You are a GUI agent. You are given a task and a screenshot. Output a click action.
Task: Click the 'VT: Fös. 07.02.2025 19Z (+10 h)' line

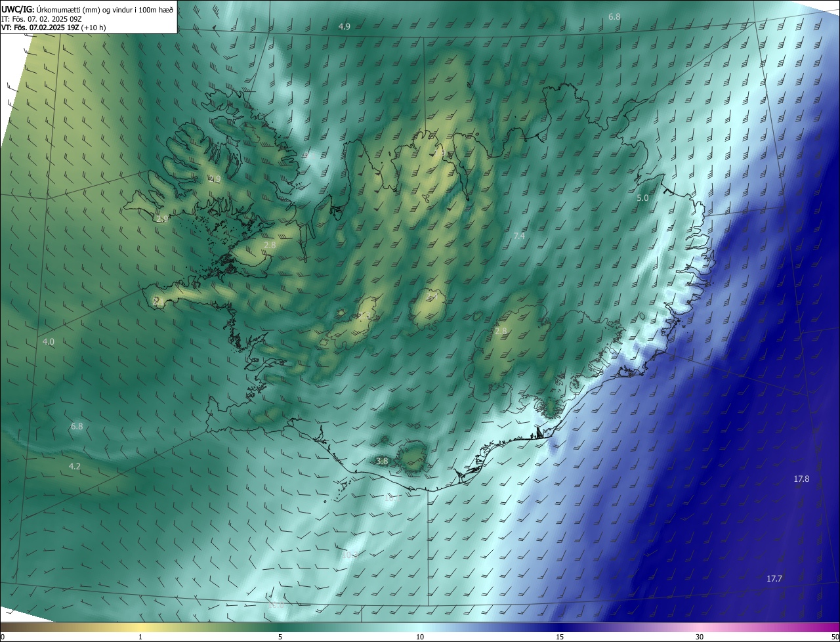tap(54, 28)
